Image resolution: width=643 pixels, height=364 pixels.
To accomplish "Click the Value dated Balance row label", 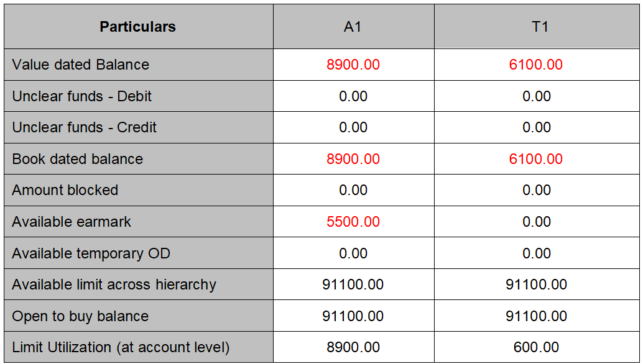I will (x=81, y=65).
